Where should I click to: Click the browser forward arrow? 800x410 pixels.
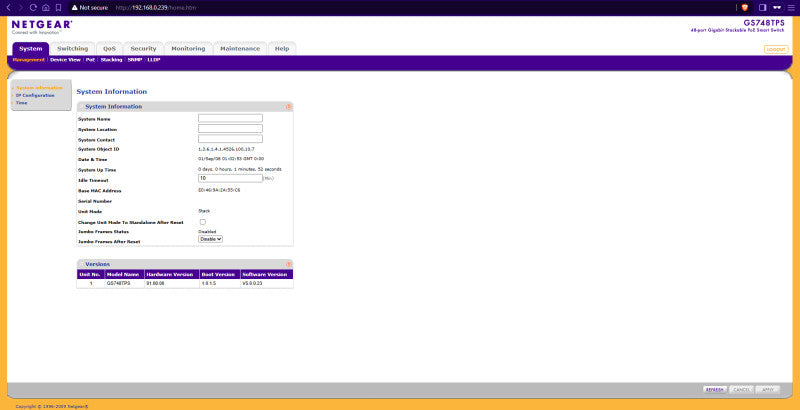coord(20,8)
